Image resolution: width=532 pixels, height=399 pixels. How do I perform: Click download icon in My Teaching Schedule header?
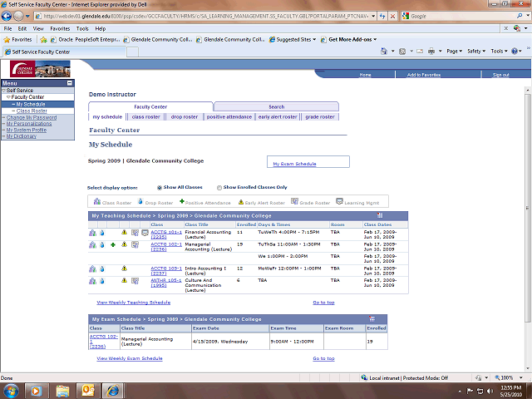(x=380, y=215)
